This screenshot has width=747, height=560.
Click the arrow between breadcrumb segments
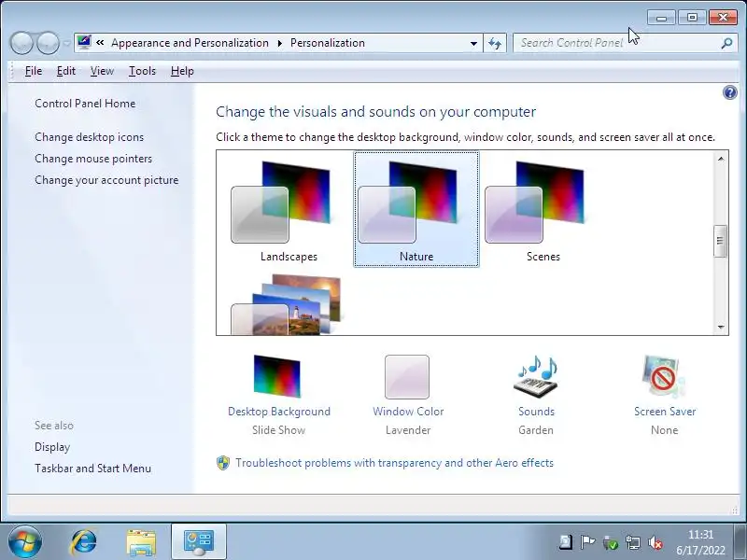[280, 43]
